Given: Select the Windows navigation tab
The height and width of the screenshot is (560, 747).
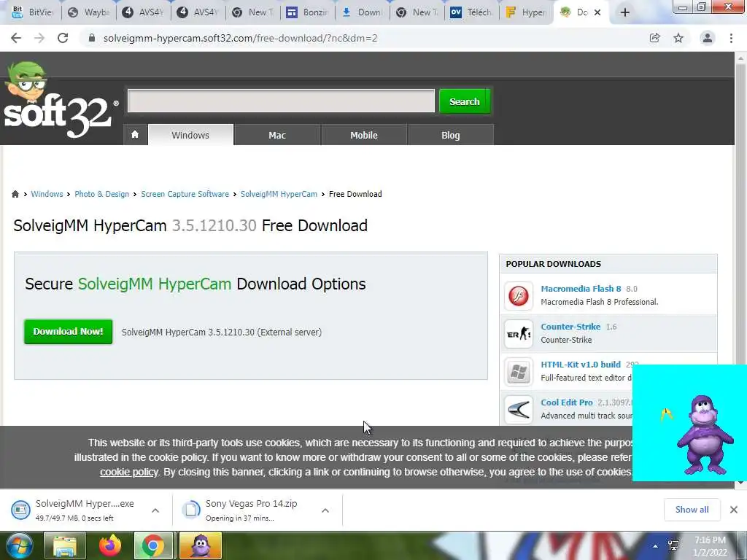Looking at the screenshot, I should point(190,135).
